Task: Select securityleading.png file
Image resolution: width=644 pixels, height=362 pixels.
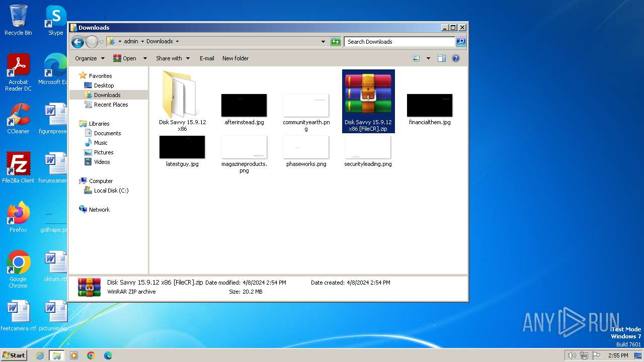Action: click(x=368, y=151)
